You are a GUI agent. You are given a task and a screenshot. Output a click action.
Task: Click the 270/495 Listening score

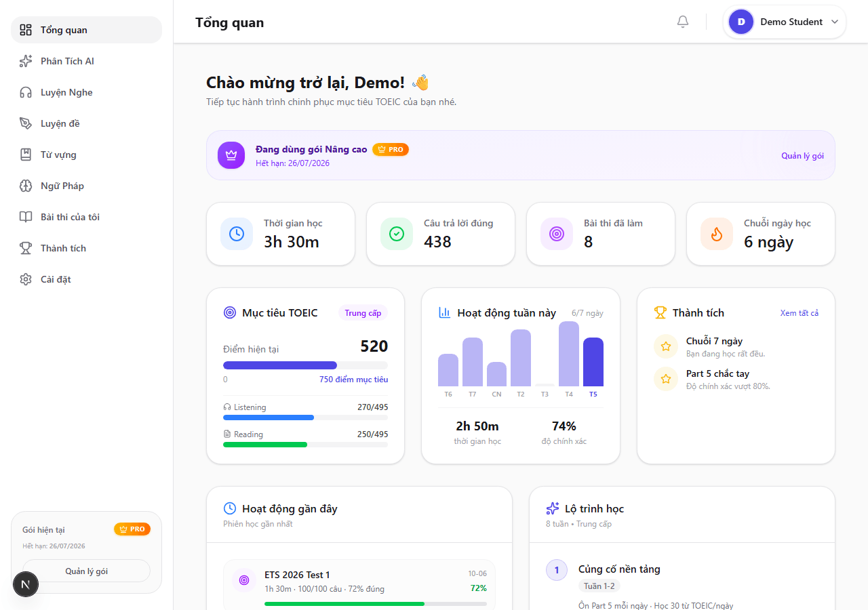[x=373, y=407]
